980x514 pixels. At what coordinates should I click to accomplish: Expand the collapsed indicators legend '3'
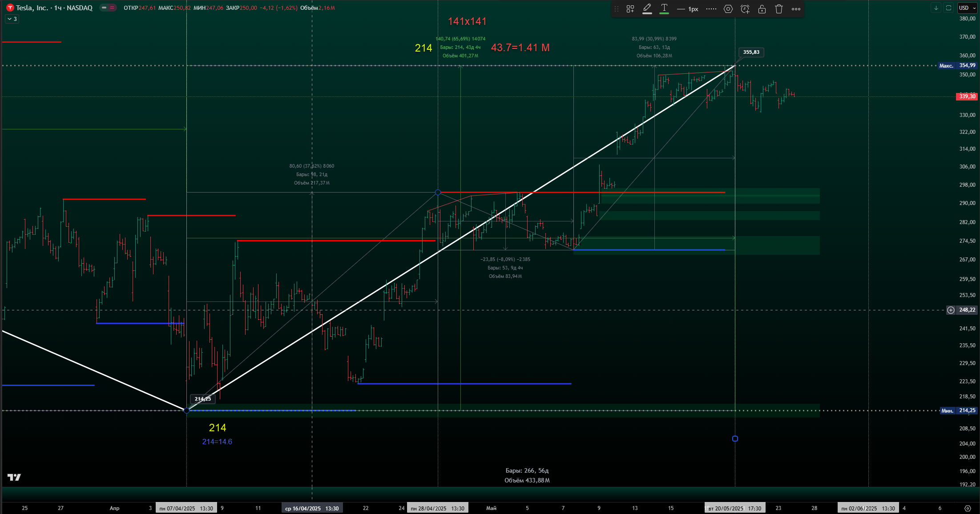pyautogui.click(x=12, y=19)
